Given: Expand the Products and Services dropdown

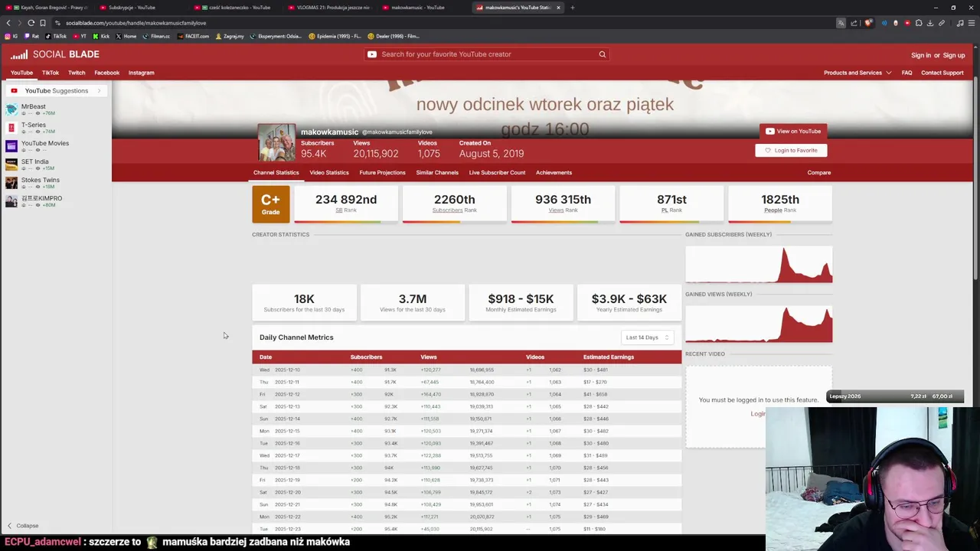Looking at the screenshot, I should (857, 73).
